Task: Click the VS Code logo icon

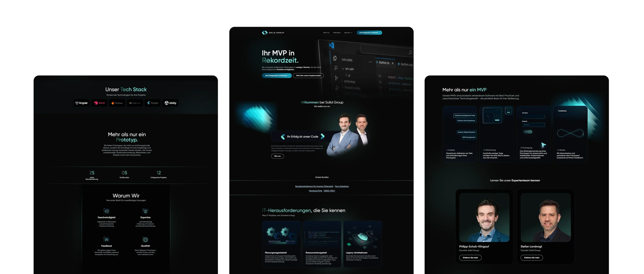Action: [x=331, y=45]
